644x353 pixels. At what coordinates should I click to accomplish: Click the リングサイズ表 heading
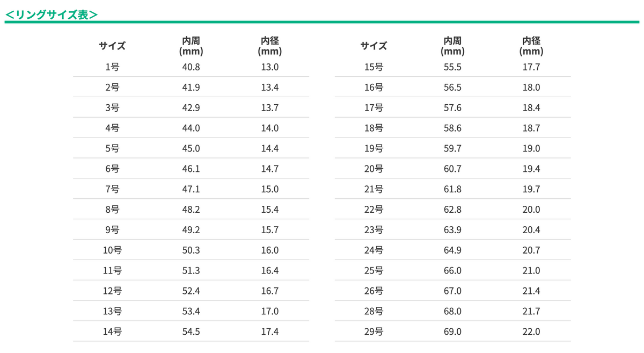(51, 15)
